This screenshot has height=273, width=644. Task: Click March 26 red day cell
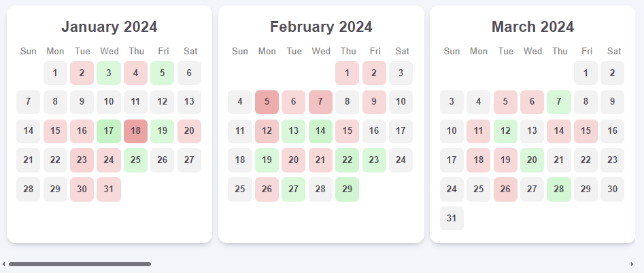(x=505, y=189)
